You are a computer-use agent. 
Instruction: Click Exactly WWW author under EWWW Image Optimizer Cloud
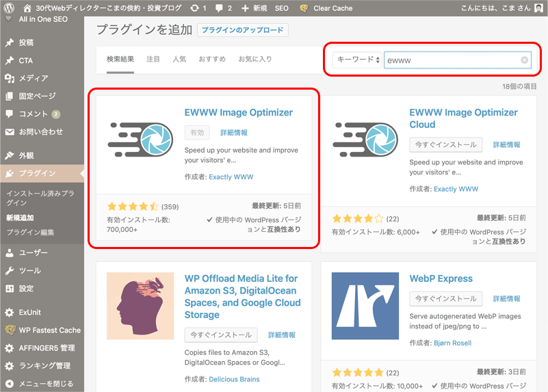pyautogui.click(x=456, y=189)
